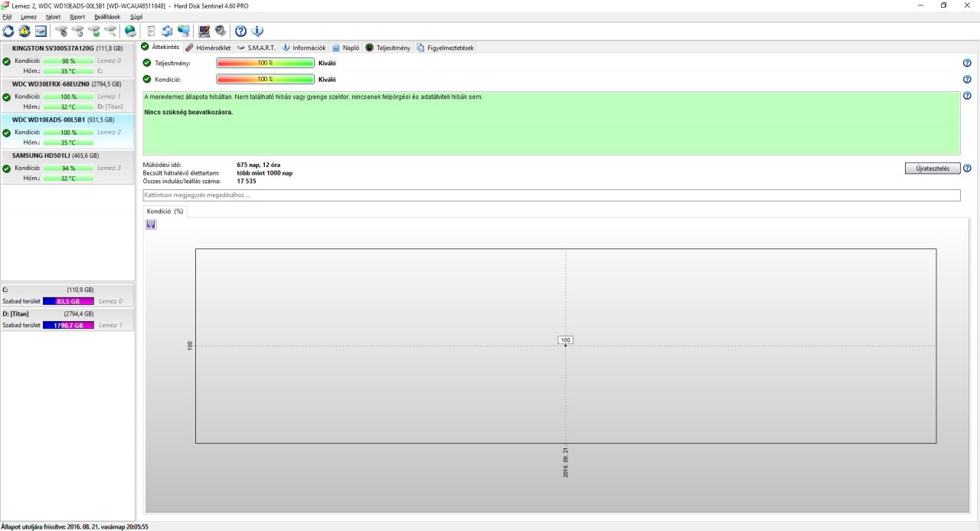Select the WDC WD10EADS-00L5B1 disk

coord(67,131)
